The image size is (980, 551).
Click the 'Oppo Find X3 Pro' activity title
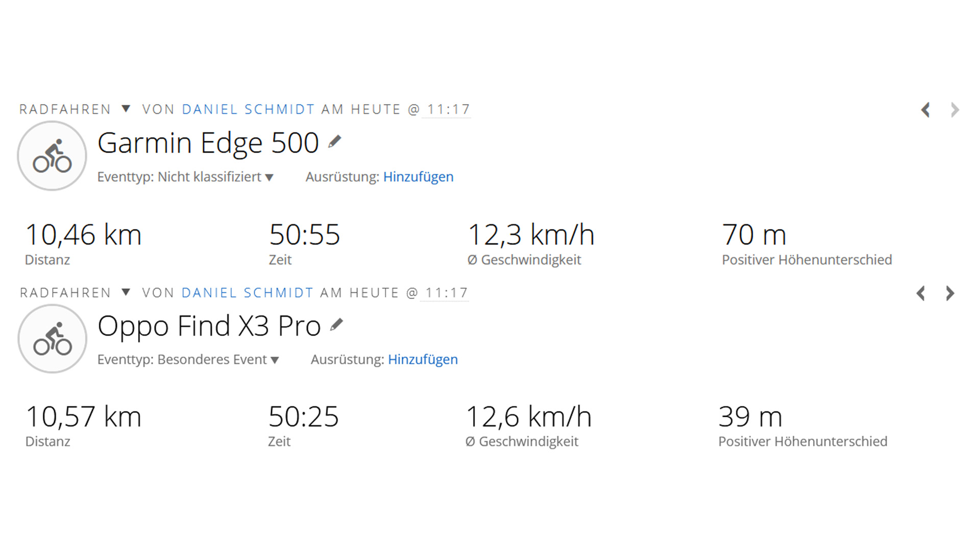[x=209, y=325]
